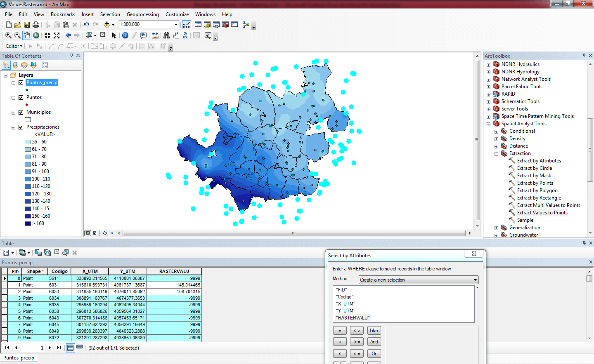This screenshot has width=594, height=364.
Task: Open the Bookmarks menu
Action: [63, 14]
